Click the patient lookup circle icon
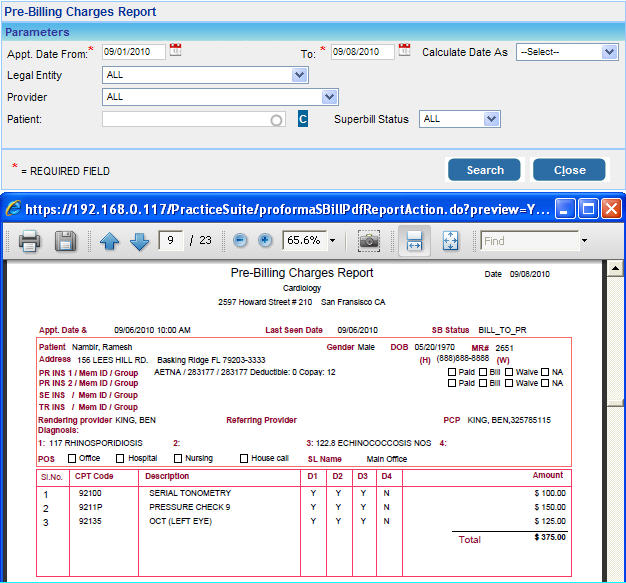Viewport: 626px width, 583px height. tap(276, 120)
